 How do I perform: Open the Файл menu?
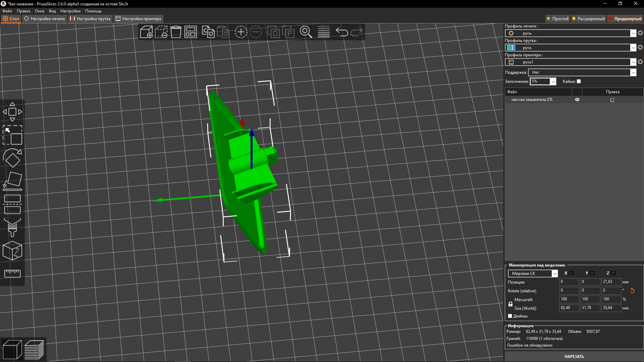click(7, 11)
